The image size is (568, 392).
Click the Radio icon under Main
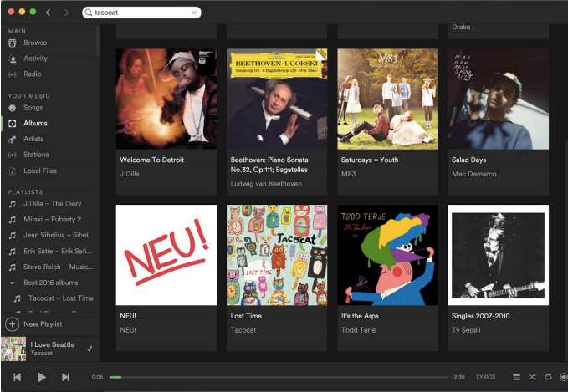13,74
